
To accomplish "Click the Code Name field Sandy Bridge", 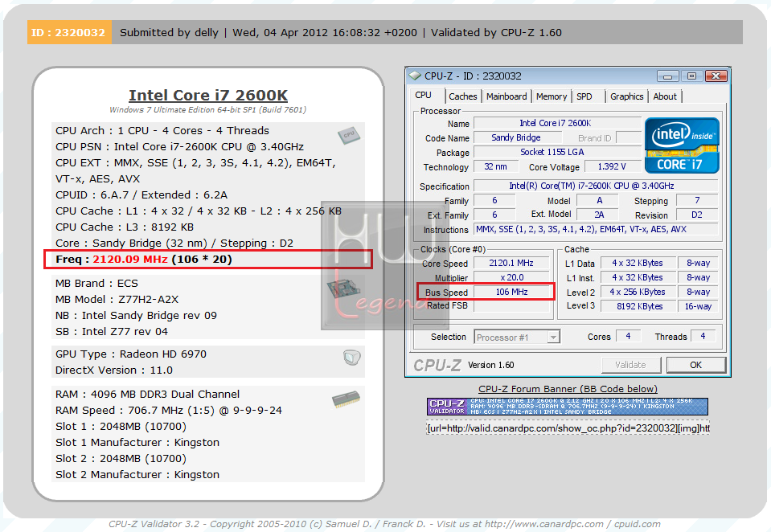I will click(x=516, y=137).
